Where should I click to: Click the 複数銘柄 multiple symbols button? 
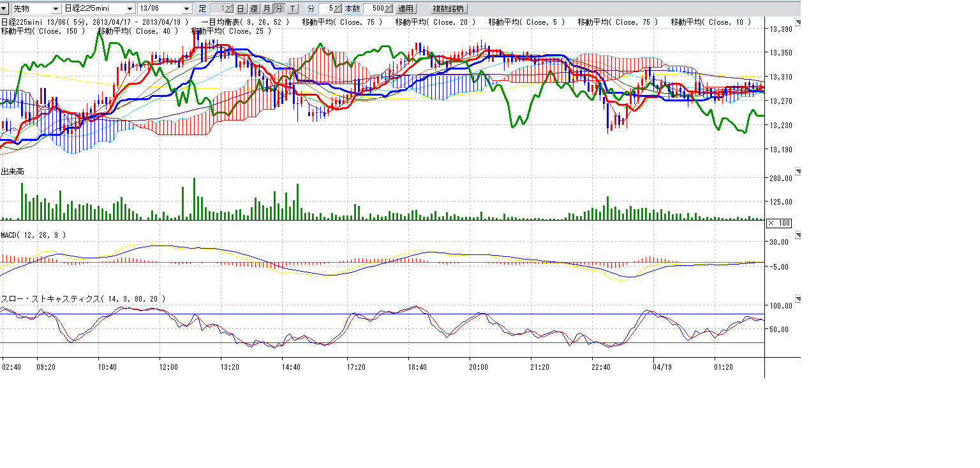click(449, 9)
